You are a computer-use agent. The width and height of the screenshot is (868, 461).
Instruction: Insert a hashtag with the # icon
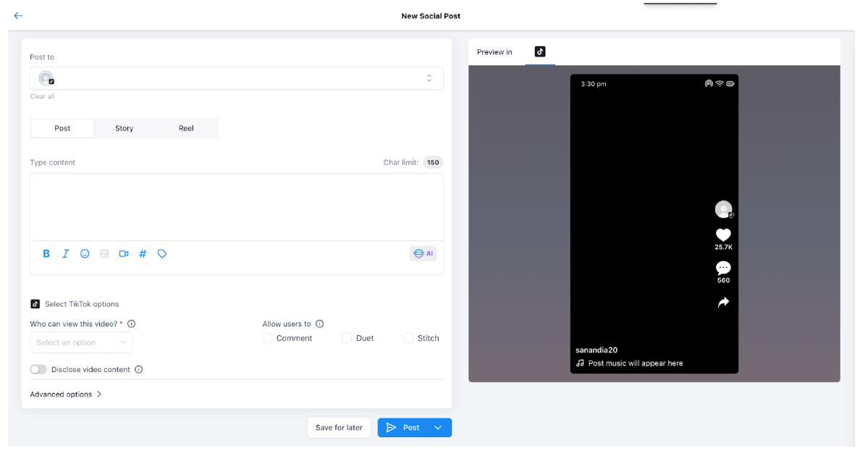(x=143, y=254)
